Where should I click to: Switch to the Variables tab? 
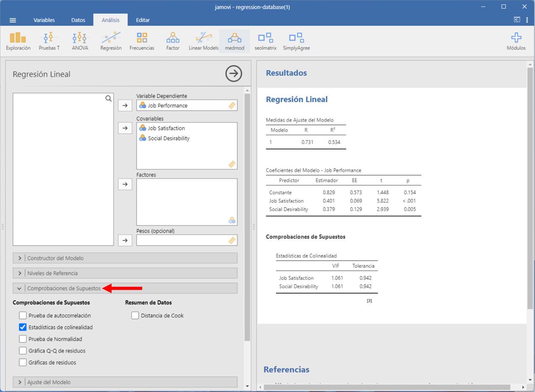tap(44, 20)
